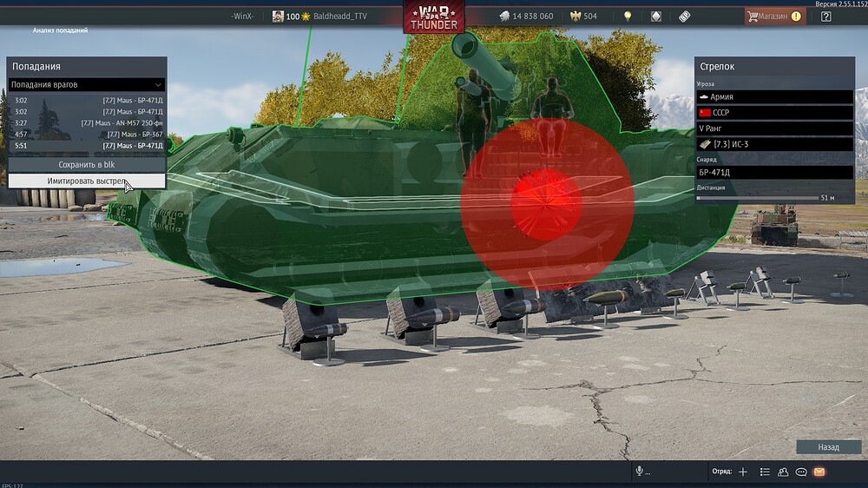Viewport: 868px width, 488px height.
Task: Open the chat speech bubble icon
Action: coord(801,472)
